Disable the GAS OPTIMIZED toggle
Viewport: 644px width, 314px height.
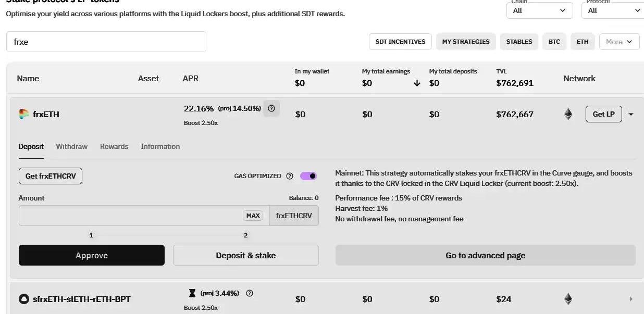(308, 176)
